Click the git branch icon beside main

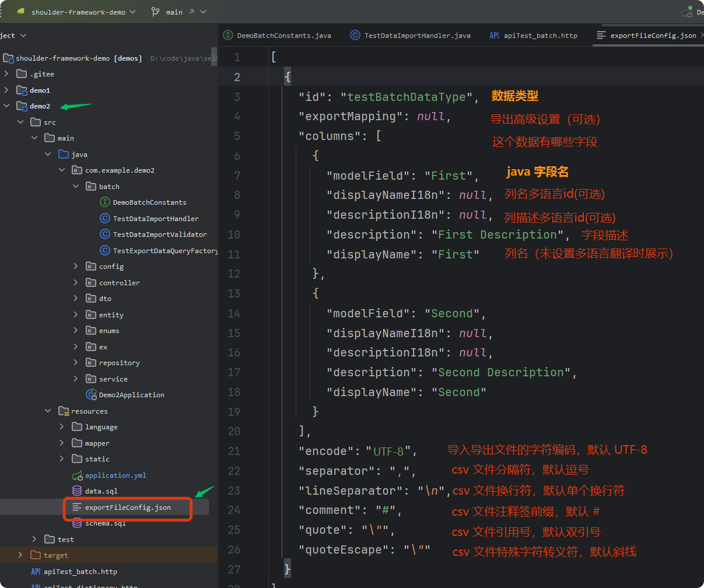(155, 12)
